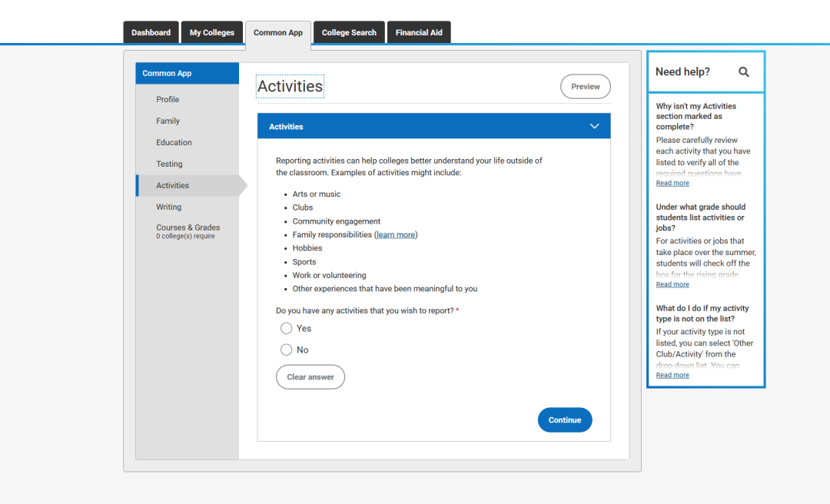Open Profile in the sidebar
The width and height of the screenshot is (830, 504).
click(x=168, y=100)
